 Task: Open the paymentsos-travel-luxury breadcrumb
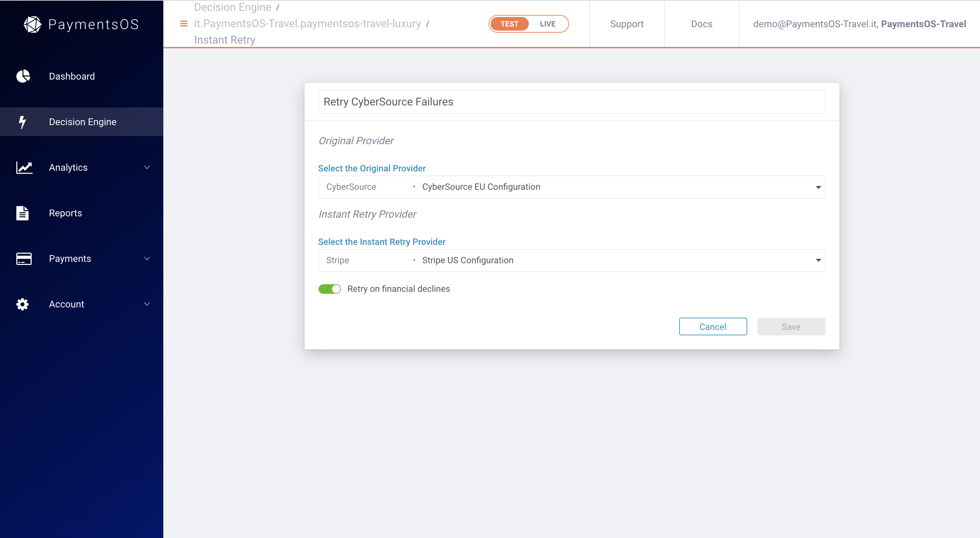(x=307, y=23)
